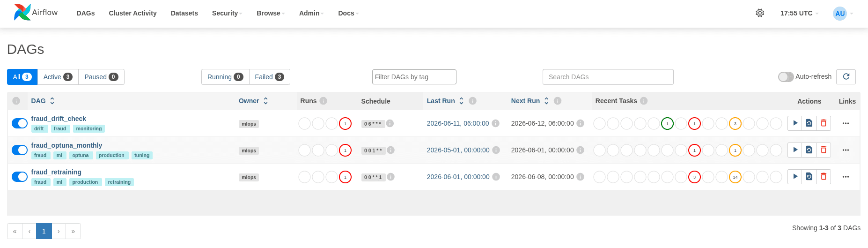The image size is (868, 248).
Task: Go to Cluster Activity page
Action: (x=132, y=13)
